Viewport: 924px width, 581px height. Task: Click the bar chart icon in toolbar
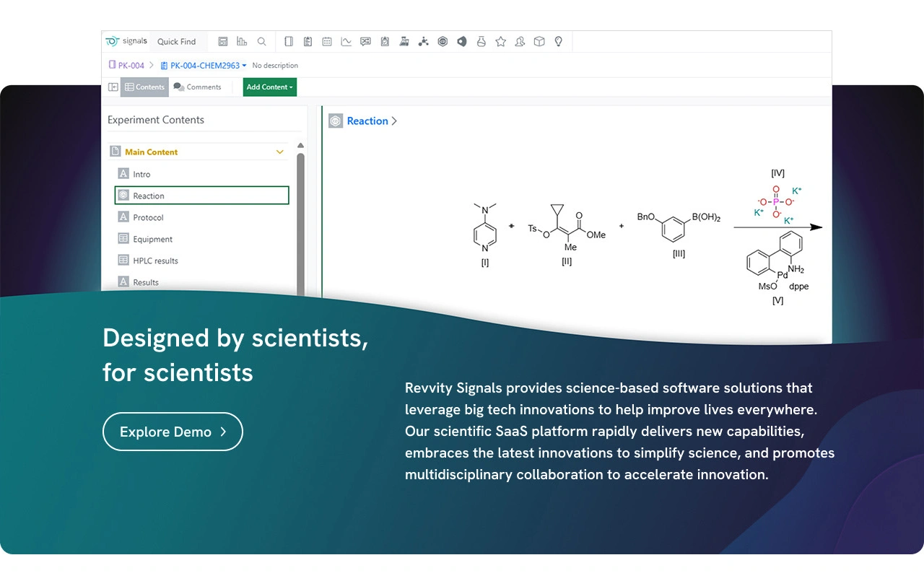click(242, 42)
